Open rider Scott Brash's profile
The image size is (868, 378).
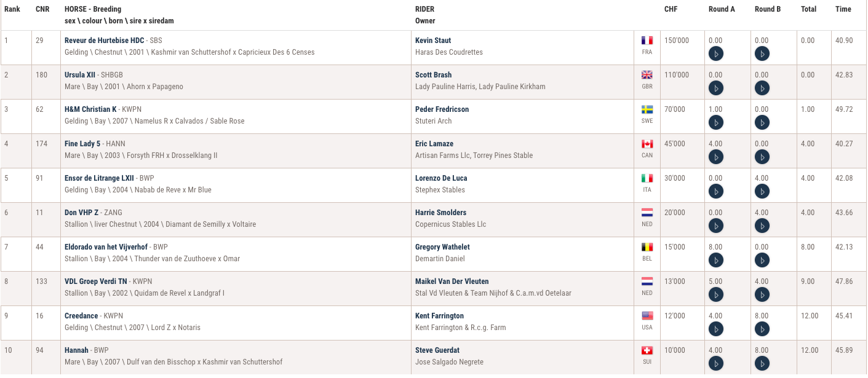433,75
